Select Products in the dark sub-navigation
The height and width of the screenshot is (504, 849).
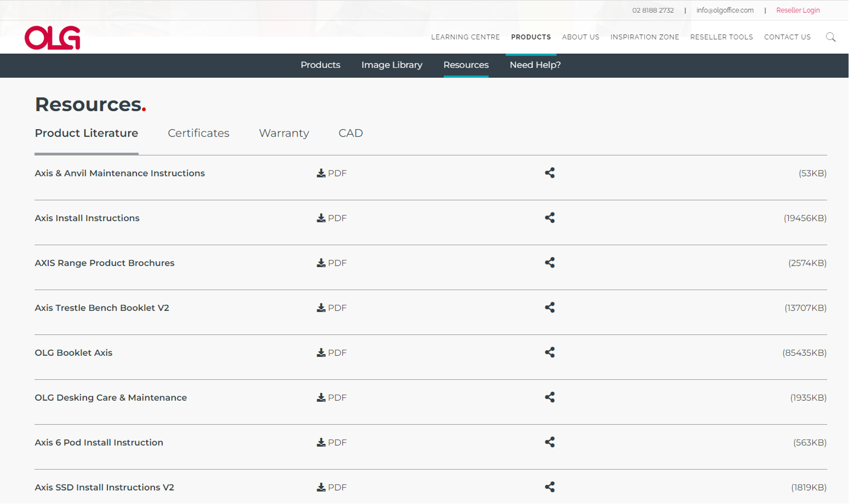pyautogui.click(x=320, y=65)
